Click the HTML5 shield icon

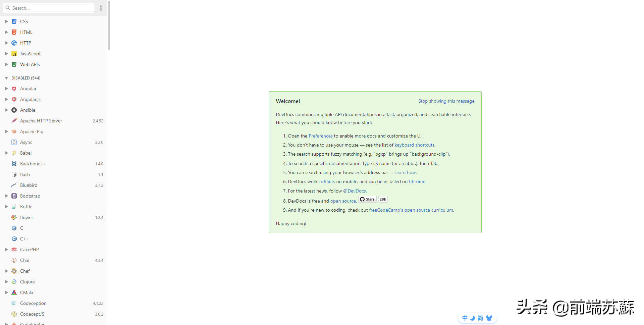click(x=14, y=32)
